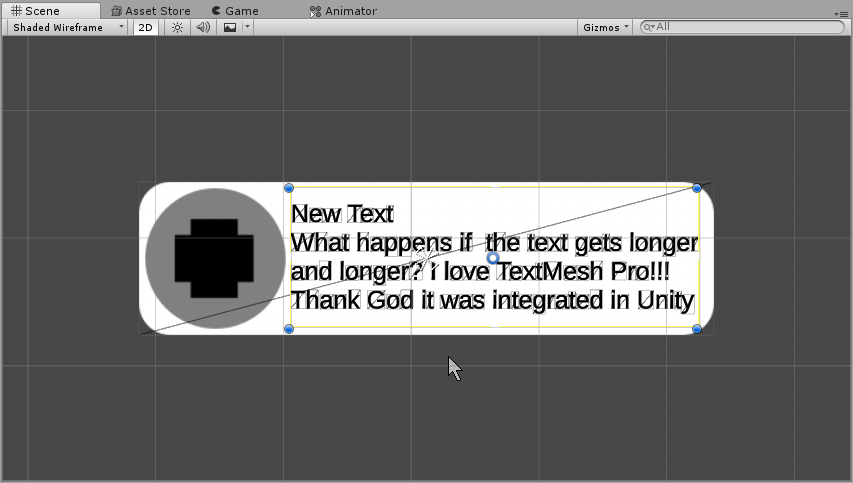Open the Gizmos dropdown menu
This screenshot has height=483, width=853.
[605, 27]
